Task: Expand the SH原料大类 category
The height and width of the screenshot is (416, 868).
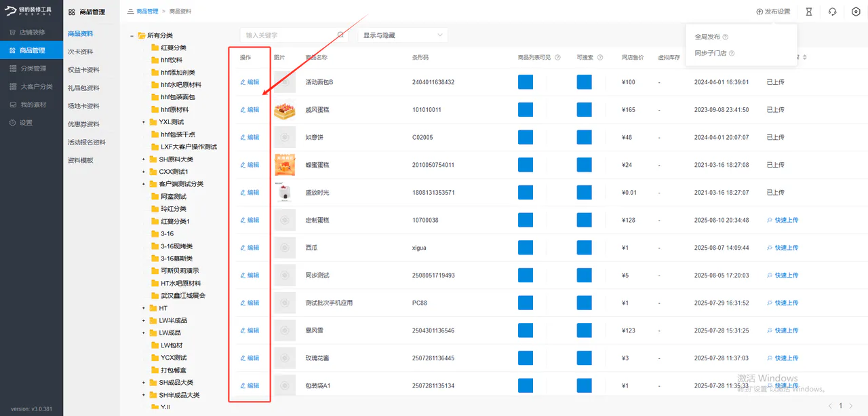Action: coord(144,159)
